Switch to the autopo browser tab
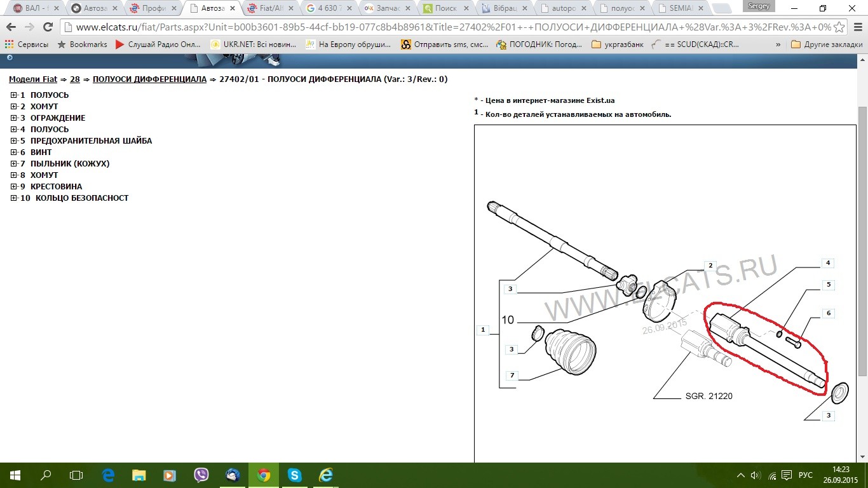This screenshot has width=868, height=488. click(565, 8)
